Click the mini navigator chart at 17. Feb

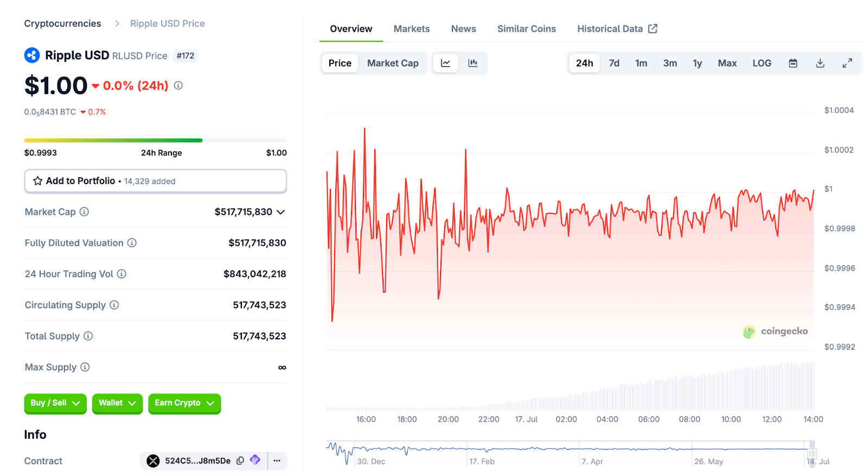tap(482, 462)
